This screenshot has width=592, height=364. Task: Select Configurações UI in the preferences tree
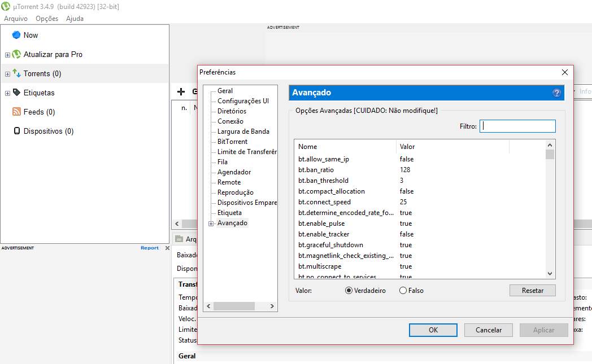point(243,101)
